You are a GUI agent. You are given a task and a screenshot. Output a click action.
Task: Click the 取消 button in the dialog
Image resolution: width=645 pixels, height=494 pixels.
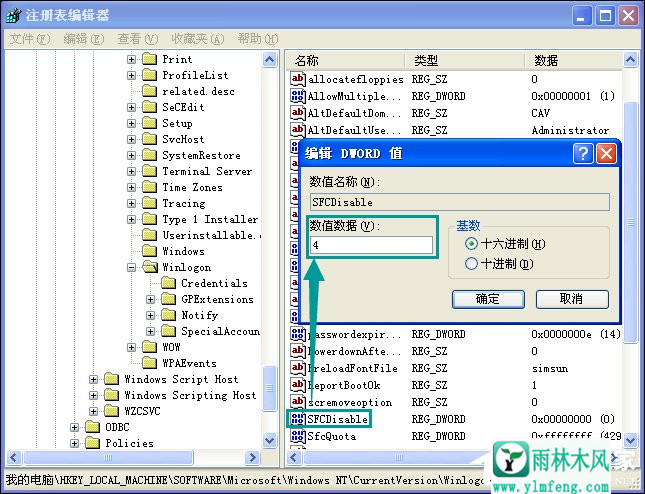pyautogui.click(x=572, y=299)
